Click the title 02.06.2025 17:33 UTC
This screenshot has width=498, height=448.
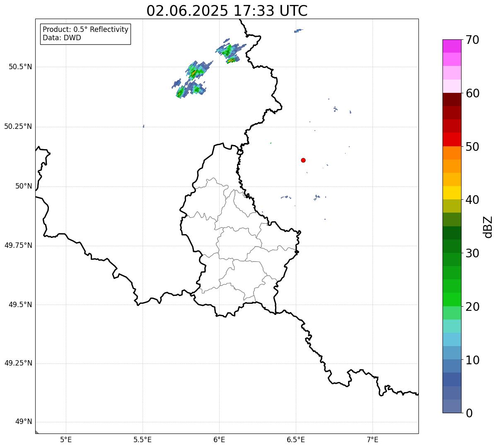point(227,11)
